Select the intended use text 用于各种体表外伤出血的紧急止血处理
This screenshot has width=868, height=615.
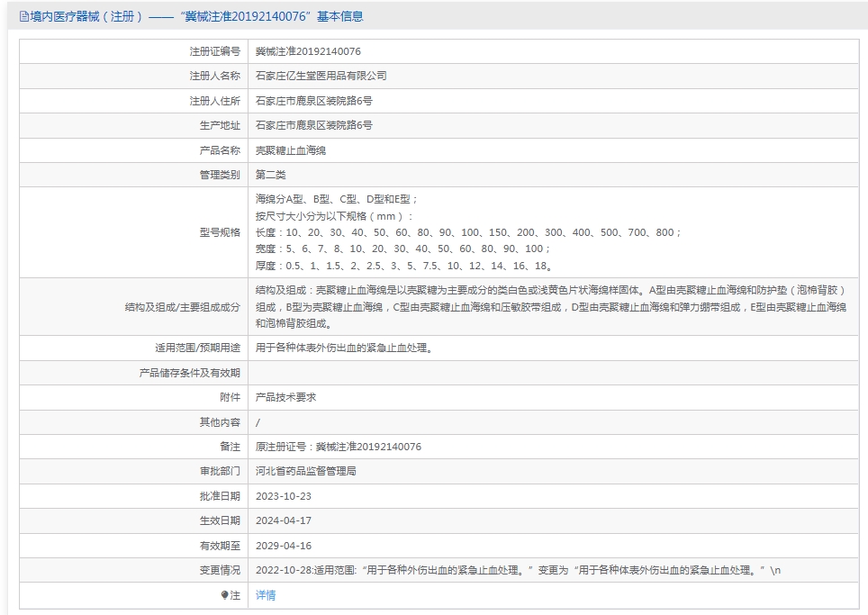click(344, 348)
